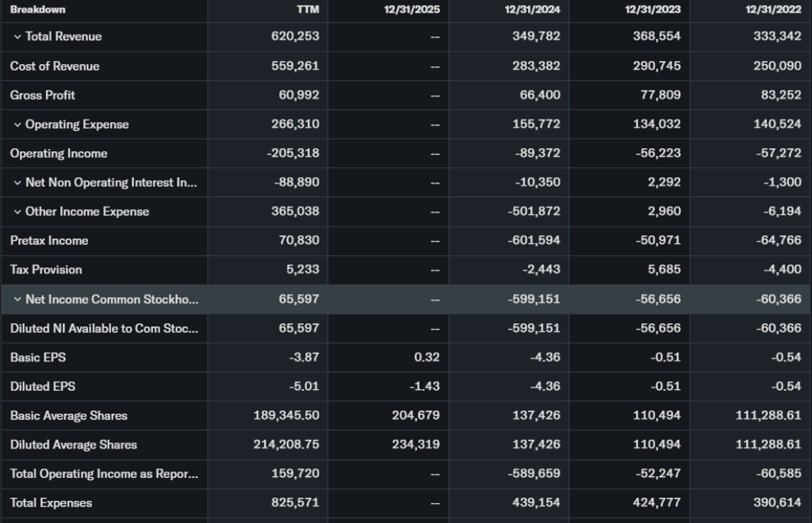Click the 12/31/2024 column header
Viewport: 812px width, 523px height.
coord(532,10)
